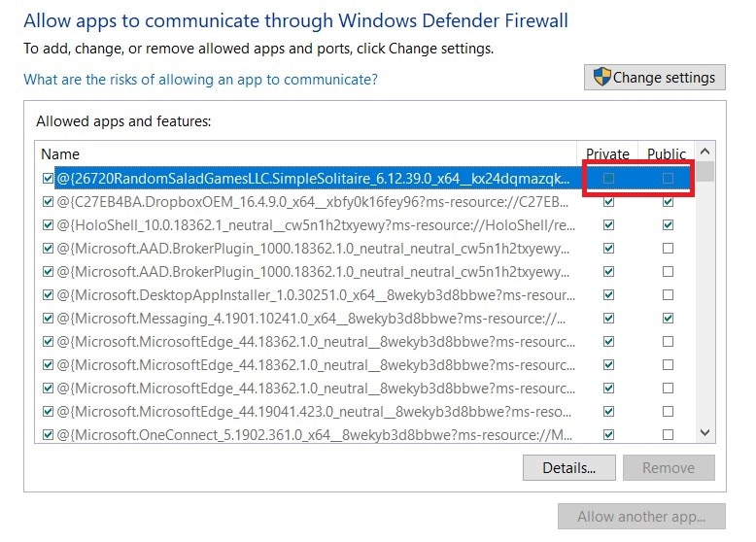
Task: Toggle Public checkbox for SimpleSolitaire entry
Action: click(667, 179)
